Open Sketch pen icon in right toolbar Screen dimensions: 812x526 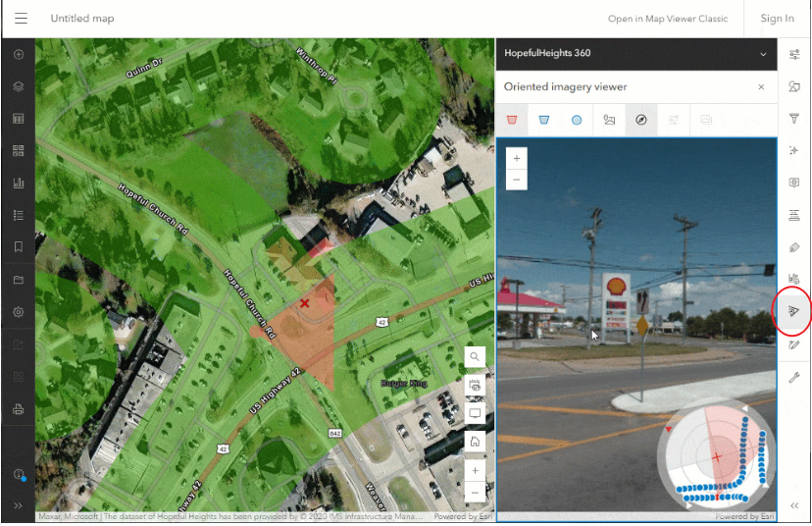794,344
